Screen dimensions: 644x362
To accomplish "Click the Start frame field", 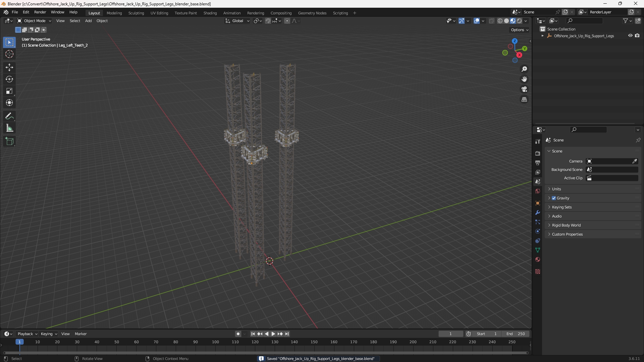I will click(x=487, y=334).
